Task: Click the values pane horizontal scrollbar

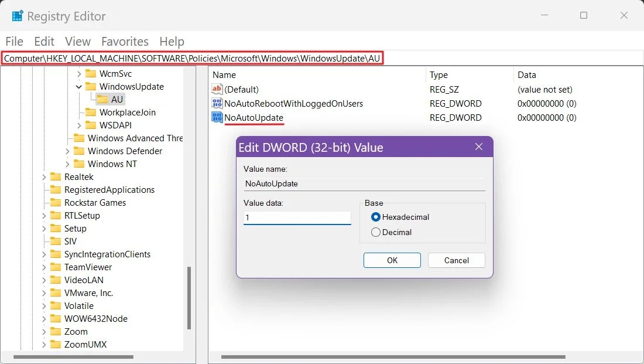Action: (393, 356)
